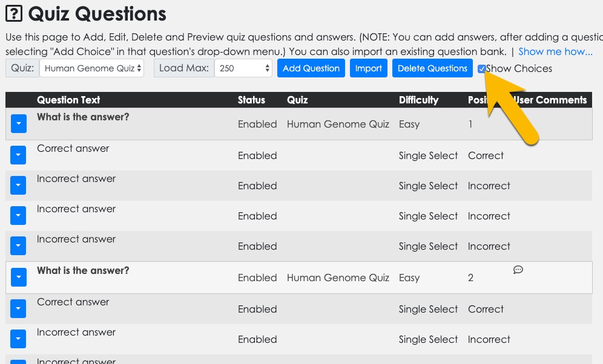The height and width of the screenshot is (364, 603).
Task: Click the user comment bubble icon on question 2
Action: click(x=518, y=270)
